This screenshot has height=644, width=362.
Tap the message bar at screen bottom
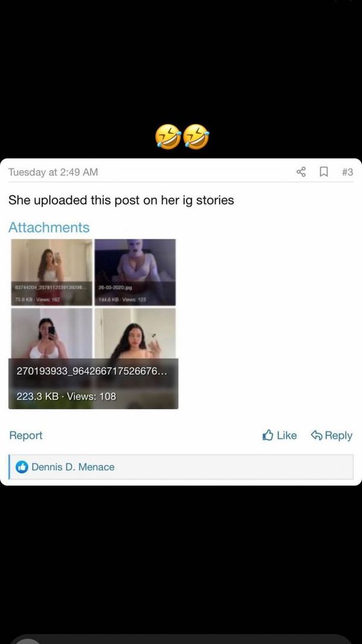click(181, 640)
